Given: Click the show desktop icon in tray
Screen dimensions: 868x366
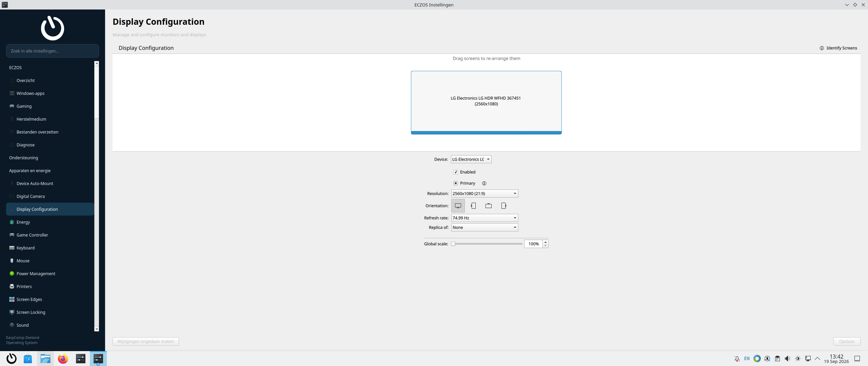Looking at the screenshot, I should click(857, 359).
